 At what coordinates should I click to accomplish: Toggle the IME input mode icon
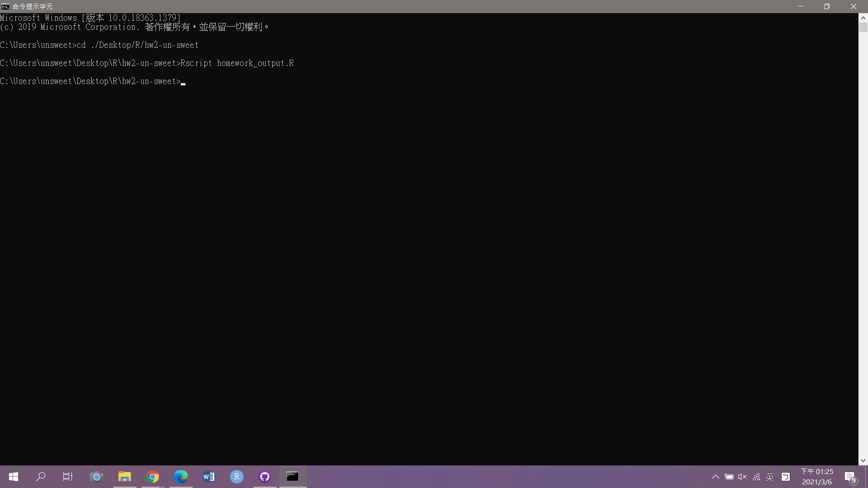pos(786,477)
